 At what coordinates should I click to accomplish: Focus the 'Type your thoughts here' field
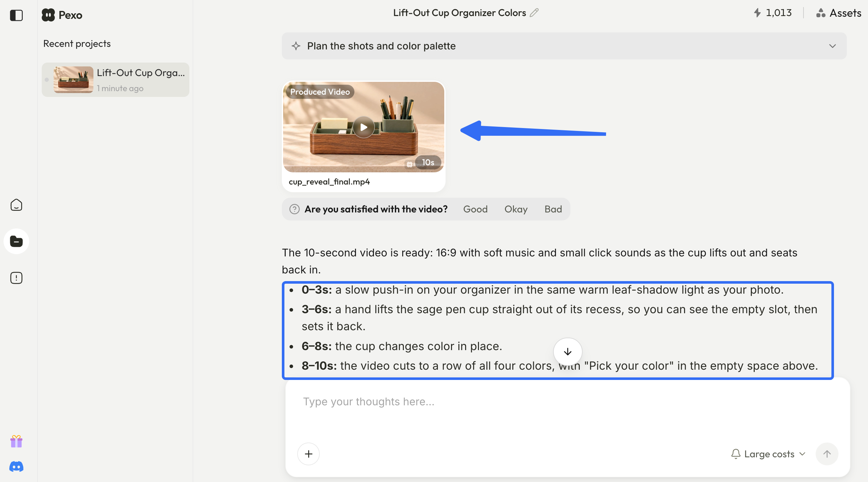pyautogui.click(x=568, y=402)
